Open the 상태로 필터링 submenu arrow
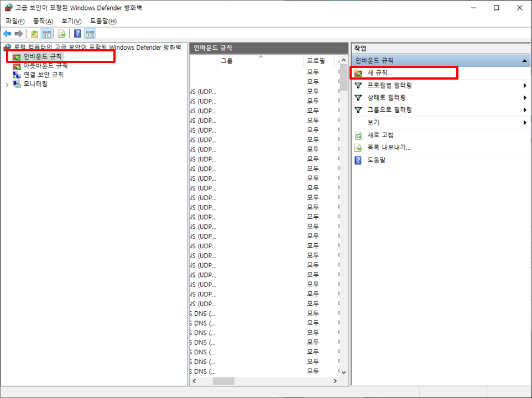 525,98
